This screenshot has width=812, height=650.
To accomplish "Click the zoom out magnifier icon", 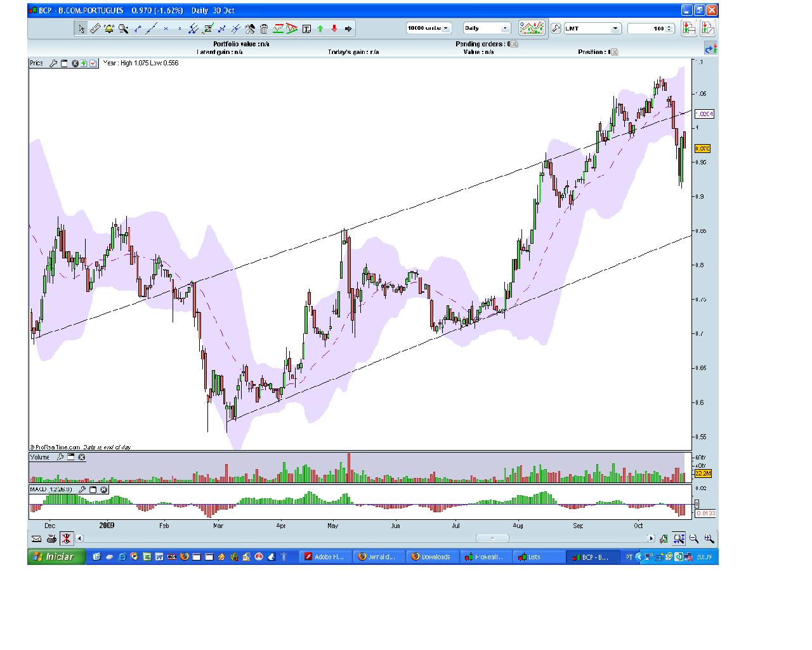I will tap(694, 539).
